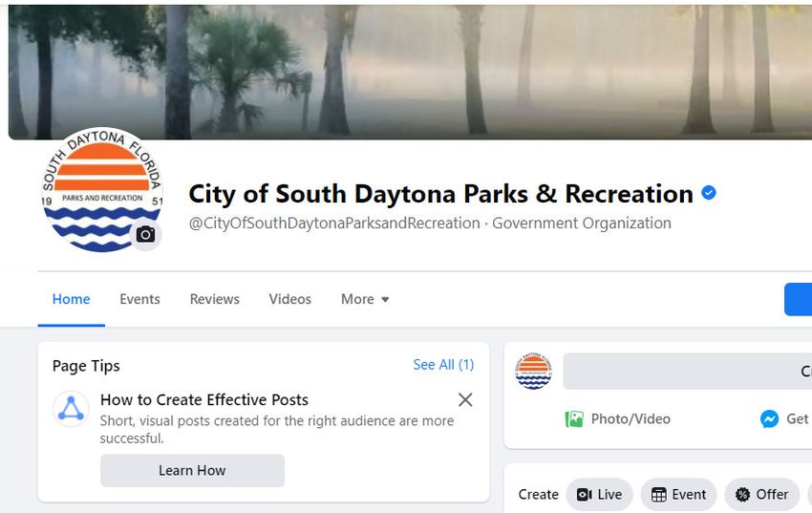Create a new Offer
The height and width of the screenshot is (513, 812).
click(x=761, y=494)
